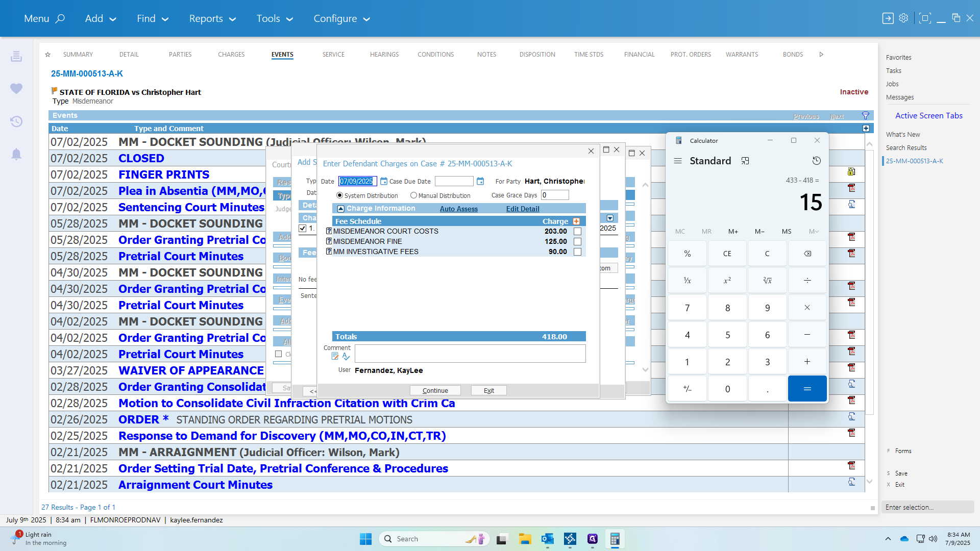Click the Continue button

[x=435, y=390]
